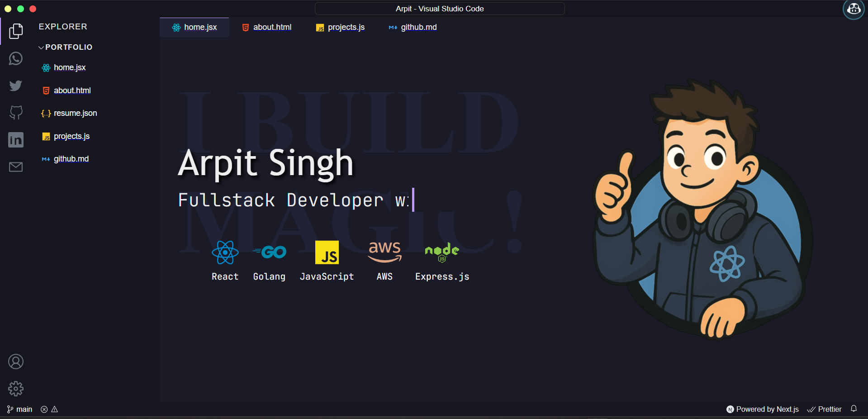
Task: Click the Node Express.js logo
Action: click(x=442, y=252)
